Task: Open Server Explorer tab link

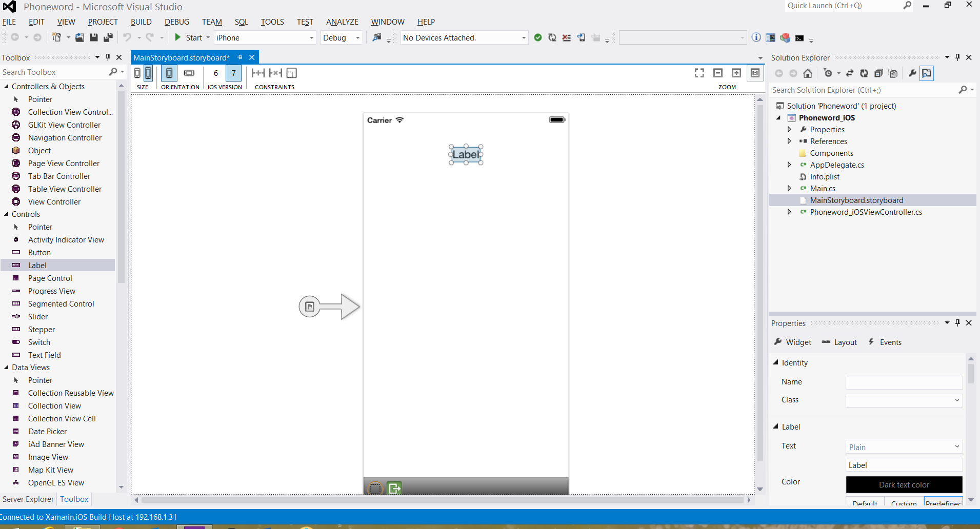Action: 28,499
